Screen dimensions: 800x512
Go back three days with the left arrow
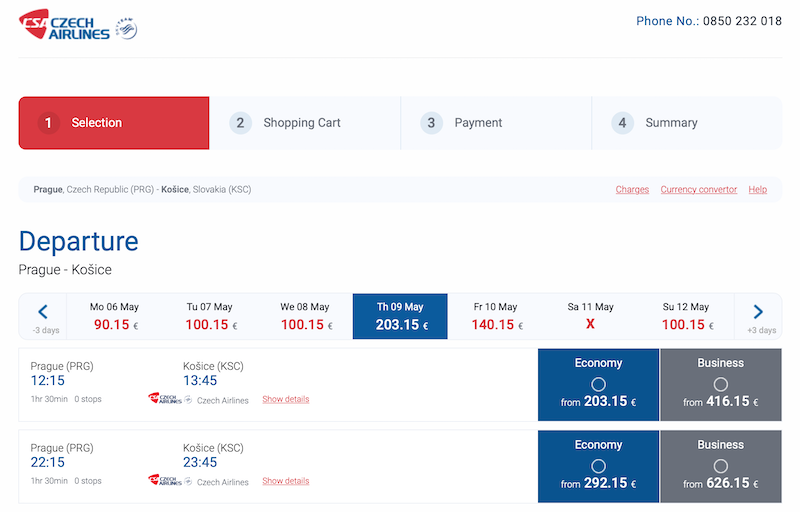coord(43,316)
